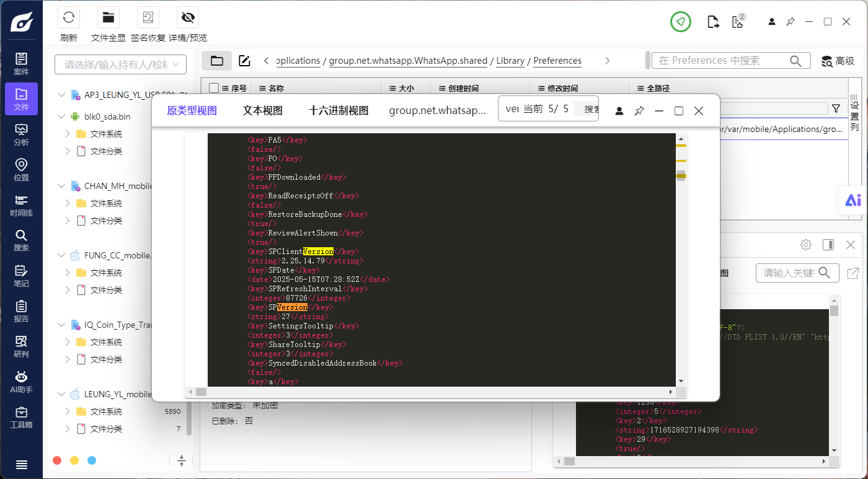Open the task list icon with badge 2

coord(737,22)
